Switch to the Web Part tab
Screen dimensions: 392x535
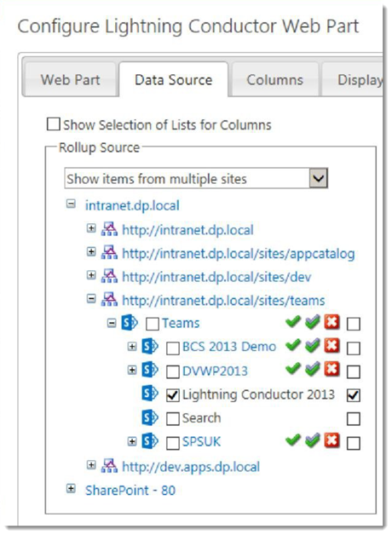point(70,79)
